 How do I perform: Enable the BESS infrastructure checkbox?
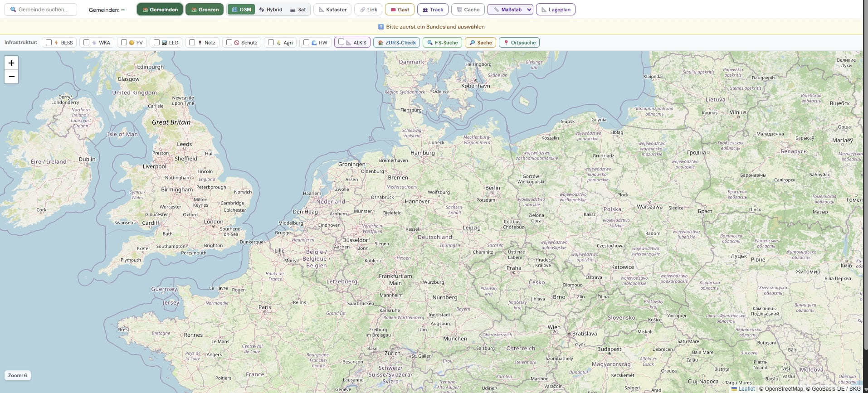(x=49, y=43)
